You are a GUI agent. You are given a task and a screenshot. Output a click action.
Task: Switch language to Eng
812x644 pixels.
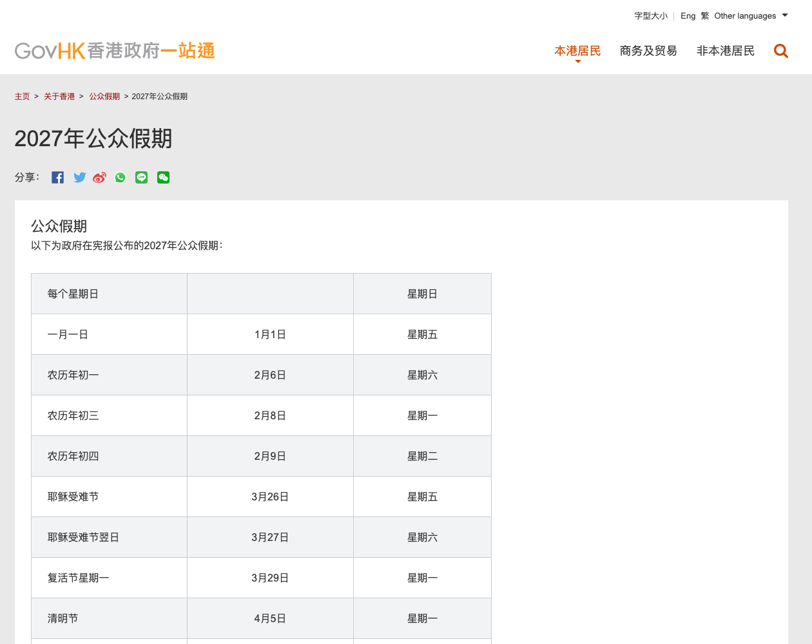(688, 16)
